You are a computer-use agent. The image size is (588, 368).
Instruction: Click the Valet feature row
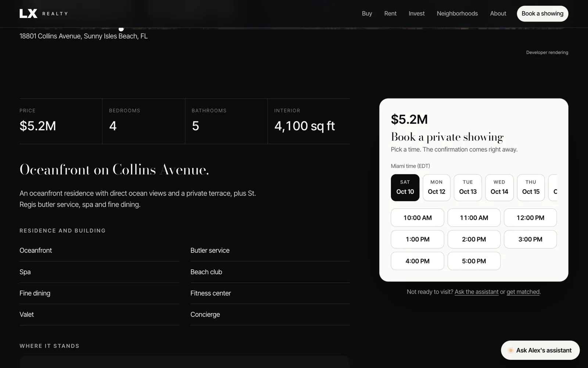(x=99, y=315)
